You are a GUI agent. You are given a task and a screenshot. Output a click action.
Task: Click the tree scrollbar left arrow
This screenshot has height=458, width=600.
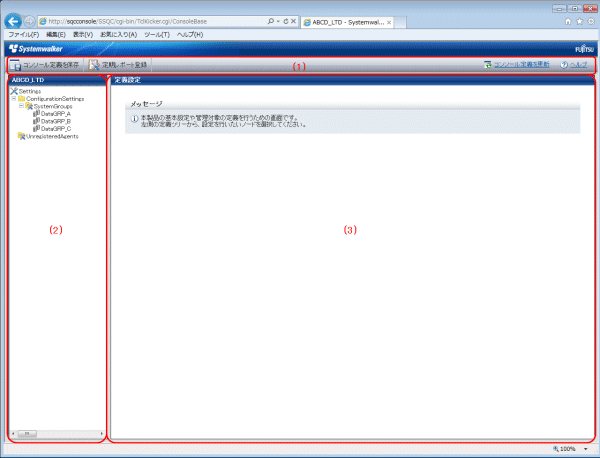coord(13,434)
